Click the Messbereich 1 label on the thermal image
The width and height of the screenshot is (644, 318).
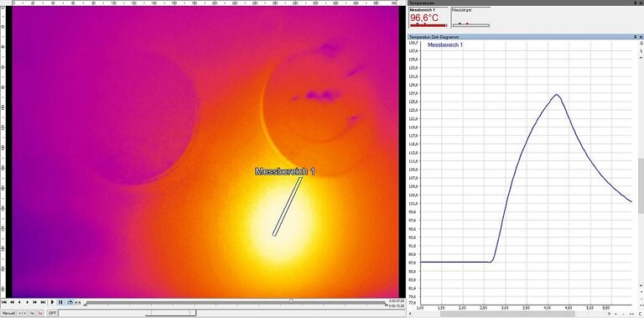285,171
